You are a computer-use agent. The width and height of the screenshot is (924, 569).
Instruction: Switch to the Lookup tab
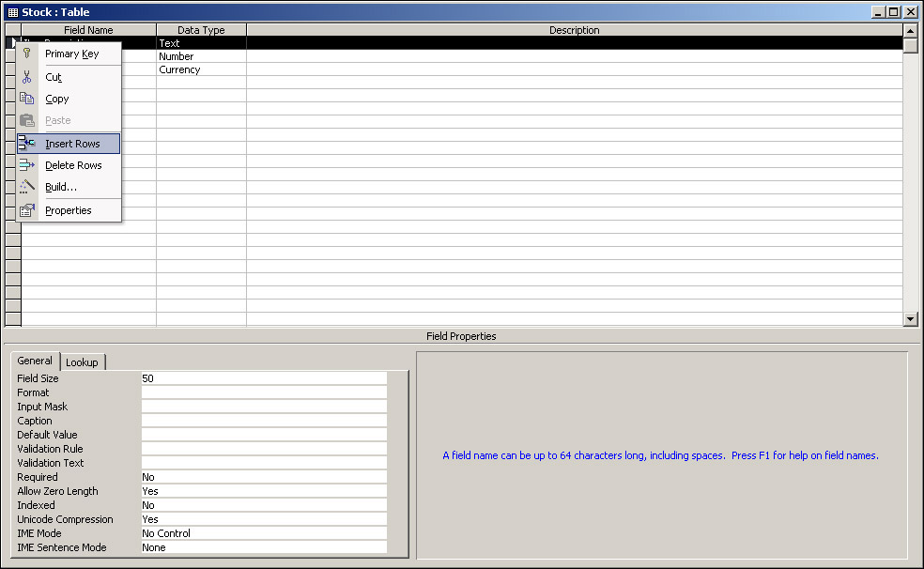point(82,362)
